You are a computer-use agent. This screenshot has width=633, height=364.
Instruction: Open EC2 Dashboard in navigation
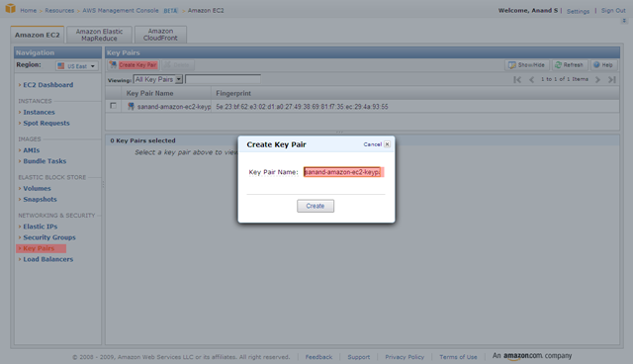(48, 85)
